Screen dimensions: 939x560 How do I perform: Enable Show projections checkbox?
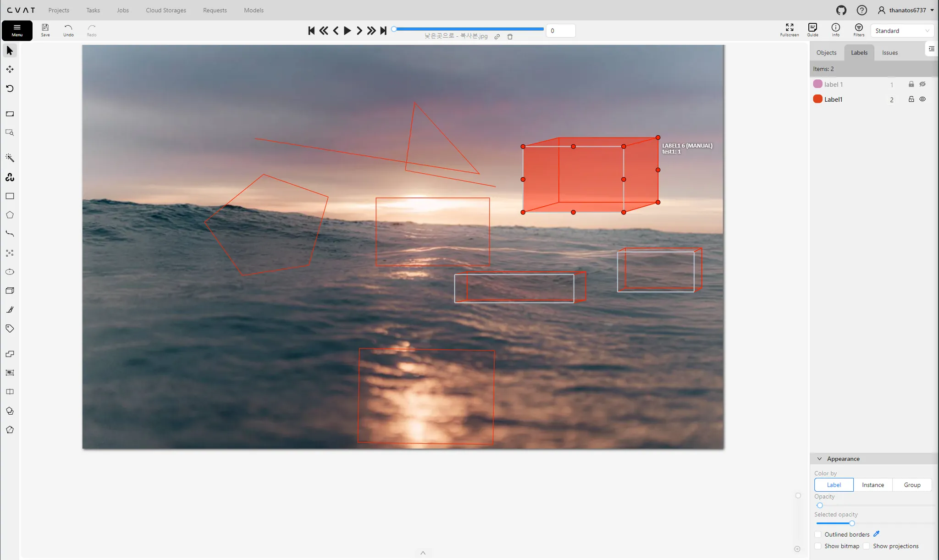[866, 546]
